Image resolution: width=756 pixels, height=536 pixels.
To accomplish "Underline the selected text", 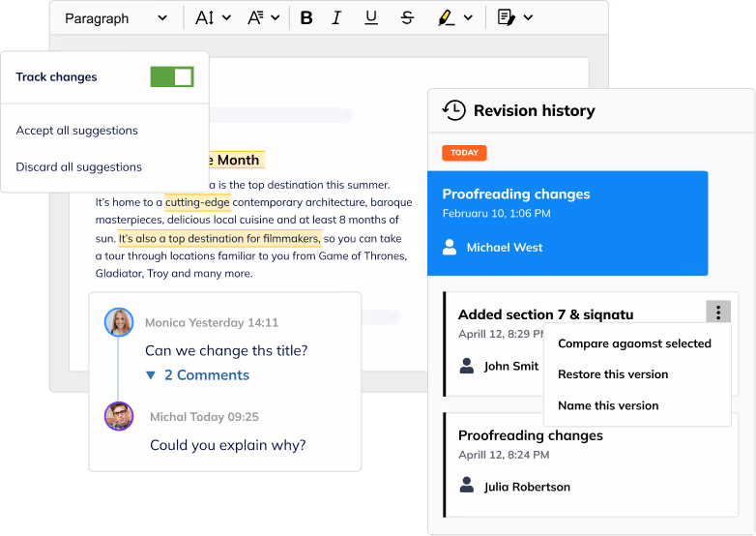I will (x=371, y=18).
